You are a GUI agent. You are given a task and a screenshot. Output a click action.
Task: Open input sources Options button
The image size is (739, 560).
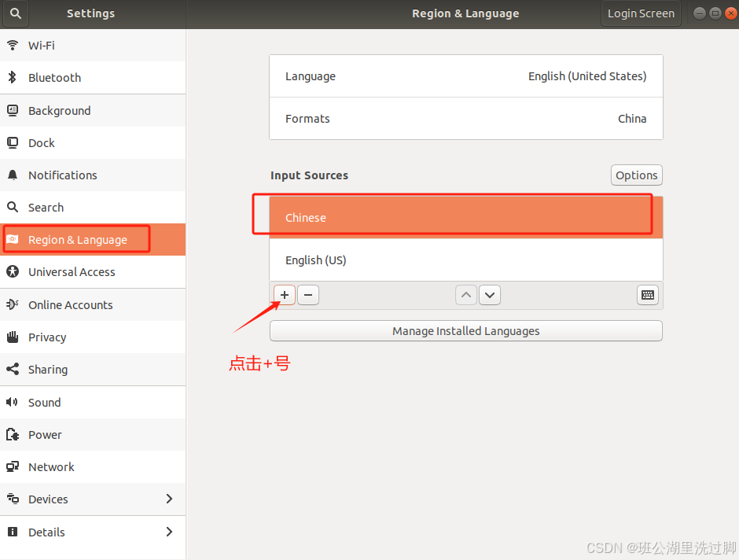tap(636, 175)
